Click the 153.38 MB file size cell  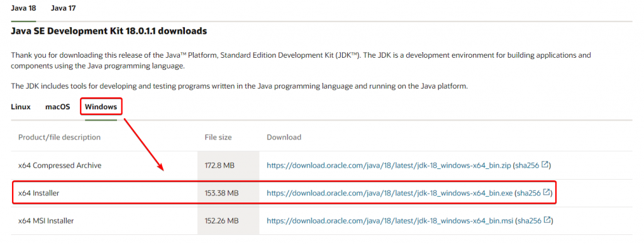tap(222, 193)
